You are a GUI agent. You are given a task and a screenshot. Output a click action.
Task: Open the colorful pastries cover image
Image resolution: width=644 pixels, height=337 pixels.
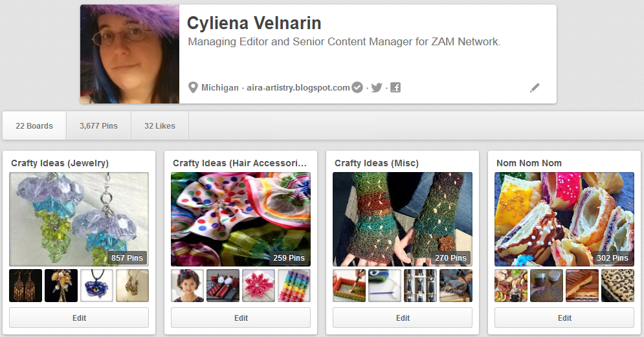[x=564, y=219]
